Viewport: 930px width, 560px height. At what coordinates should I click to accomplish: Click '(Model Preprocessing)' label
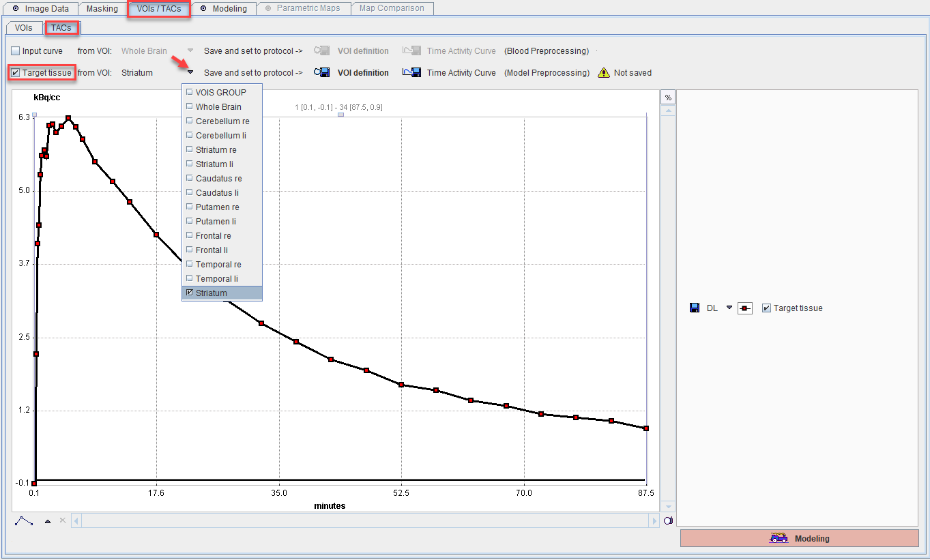click(547, 73)
